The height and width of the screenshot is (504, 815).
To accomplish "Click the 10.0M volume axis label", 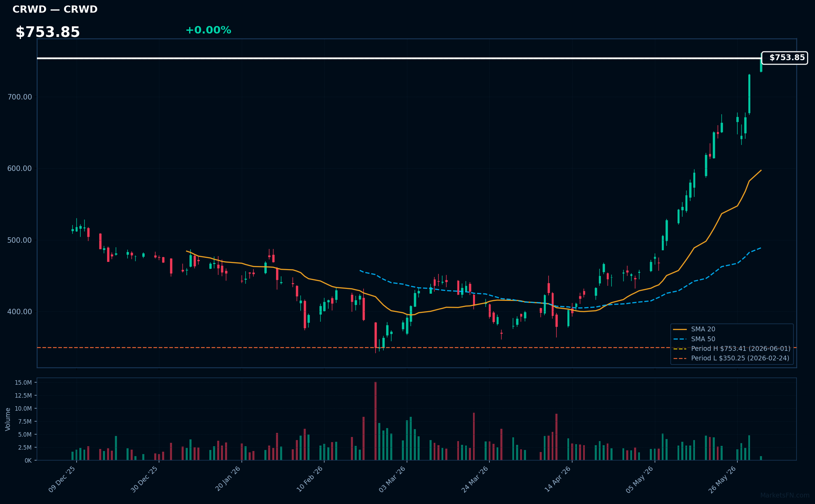I will (23, 409).
